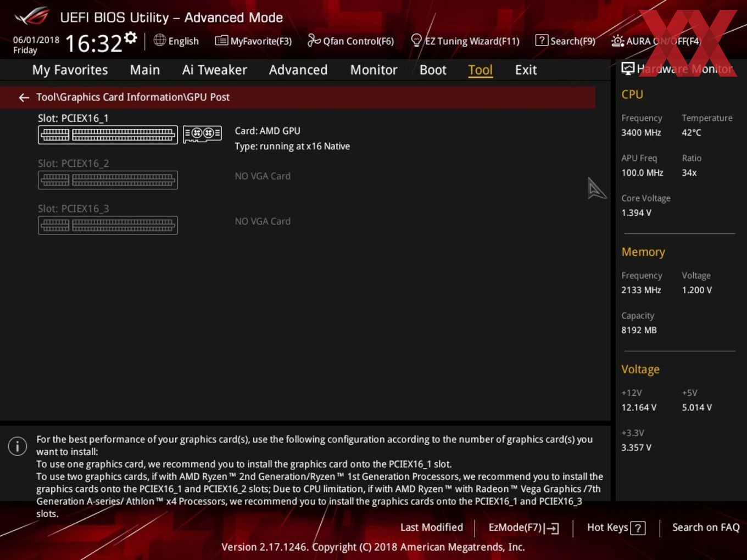The width and height of the screenshot is (747, 560).
Task: Click breadcrumb Tool\Graphics Card Information\GPU Post
Action: click(133, 97)
